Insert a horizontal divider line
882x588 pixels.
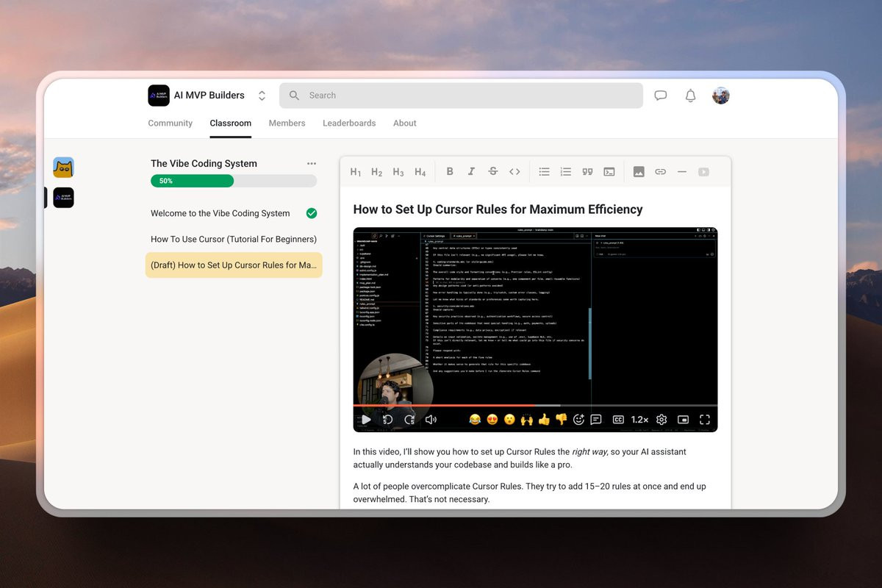[x=682, y=171]
